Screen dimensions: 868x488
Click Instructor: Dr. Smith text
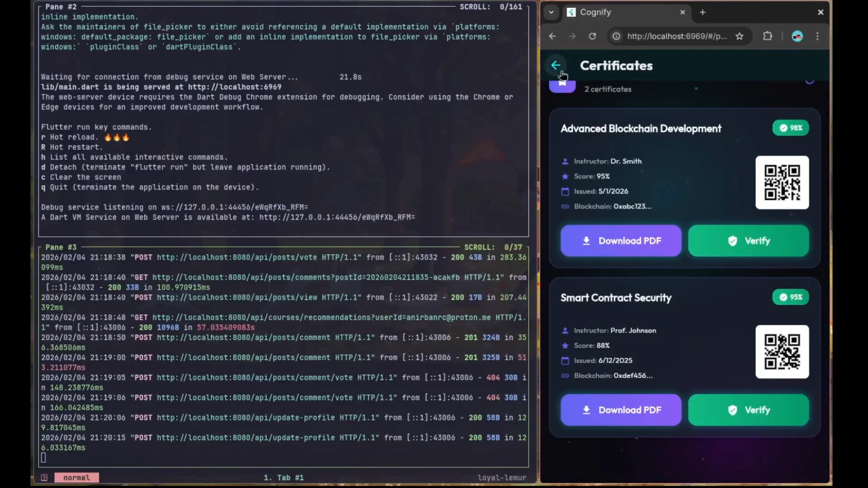pyautogui.click(x=608, y=161)
